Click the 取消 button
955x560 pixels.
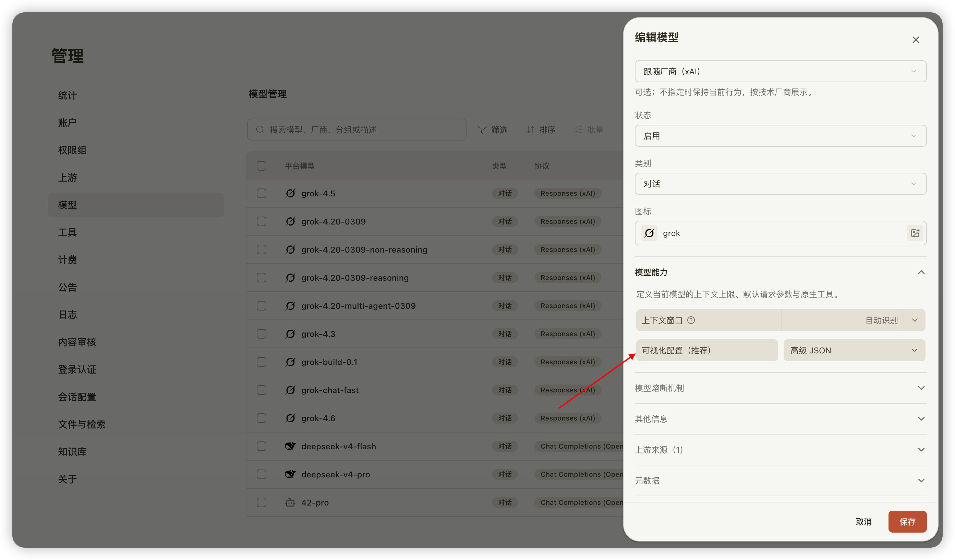point(863,522)
